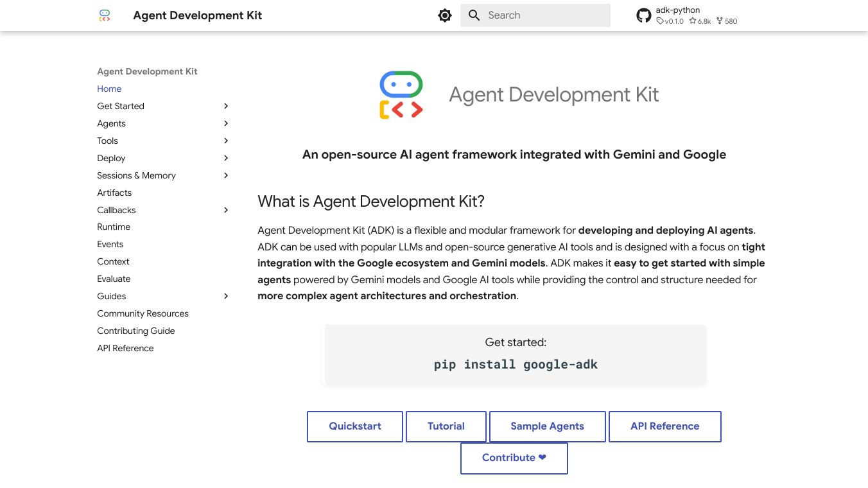Click the 580 forks count
This screenshot has height=488, width=868.
[727, 21]
